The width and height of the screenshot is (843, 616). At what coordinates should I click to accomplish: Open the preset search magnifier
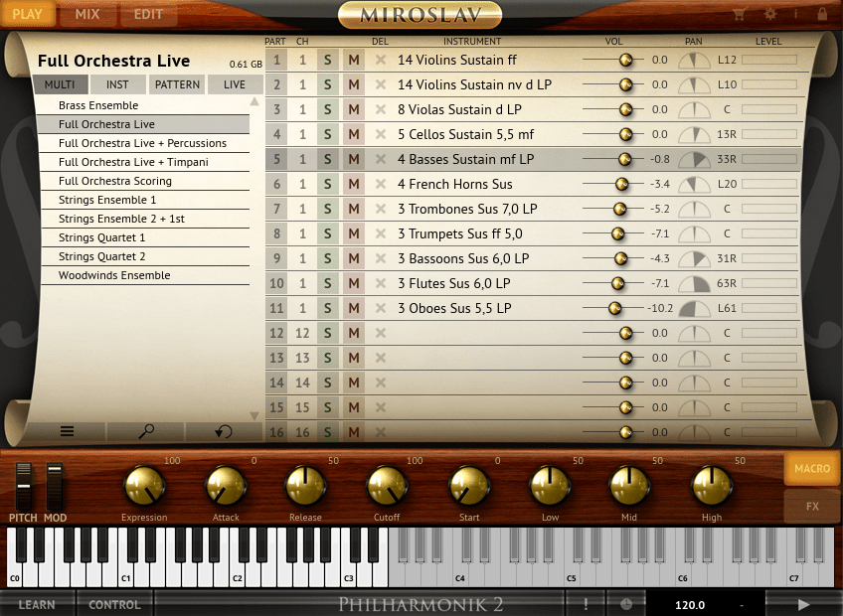coord(146,431)
